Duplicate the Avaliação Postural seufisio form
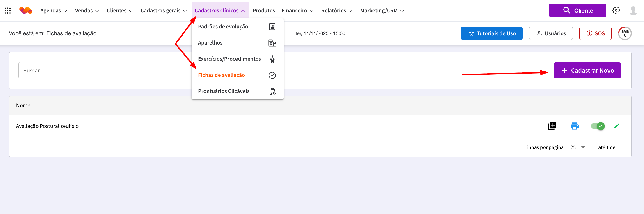Screen dimensions: 644x214 tap(552, 126)
